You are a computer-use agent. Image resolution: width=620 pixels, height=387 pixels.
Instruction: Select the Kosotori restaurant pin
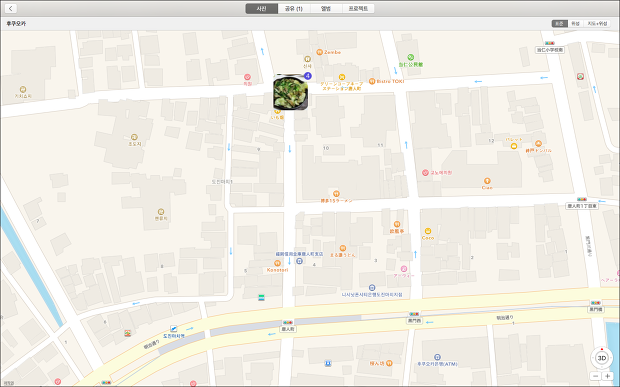tap(277, 263)
